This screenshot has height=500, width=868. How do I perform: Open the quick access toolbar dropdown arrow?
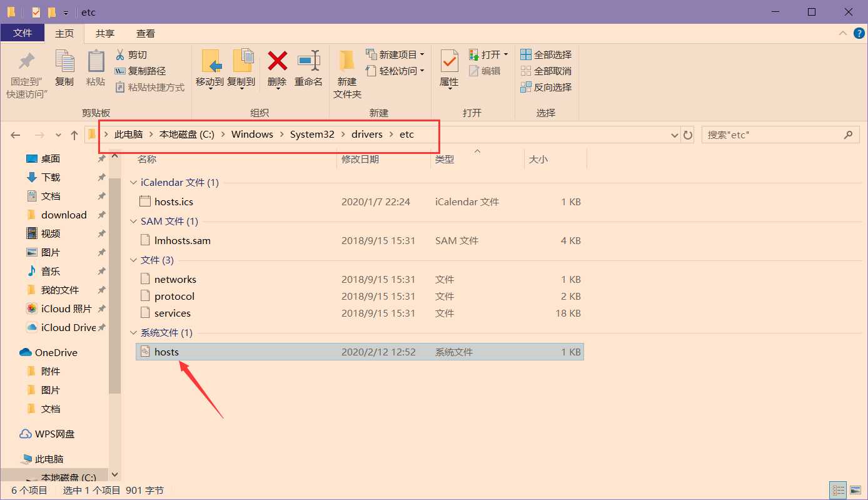click(66, 13)
